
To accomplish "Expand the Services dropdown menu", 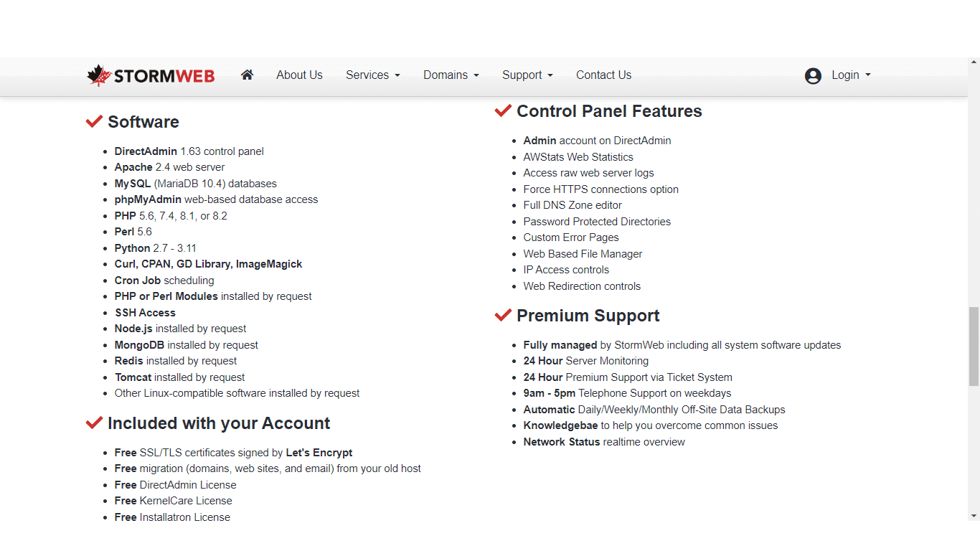I will 373,75.
